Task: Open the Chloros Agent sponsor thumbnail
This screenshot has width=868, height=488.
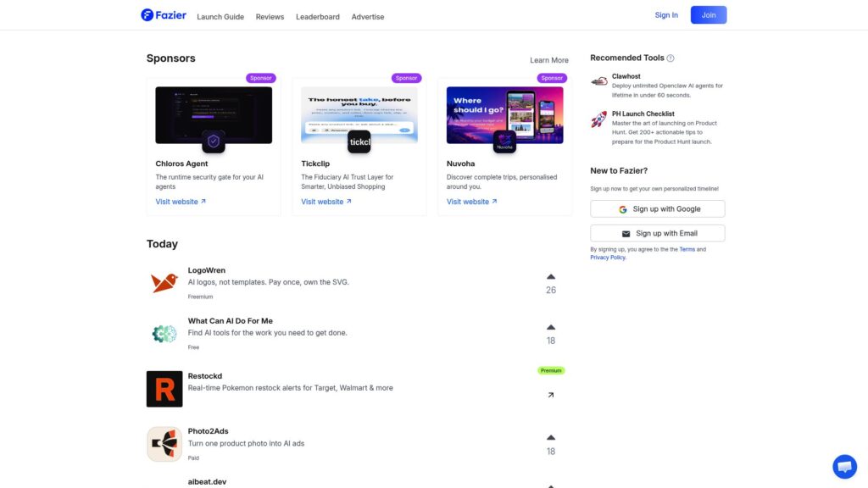Action: coord(214,115)
